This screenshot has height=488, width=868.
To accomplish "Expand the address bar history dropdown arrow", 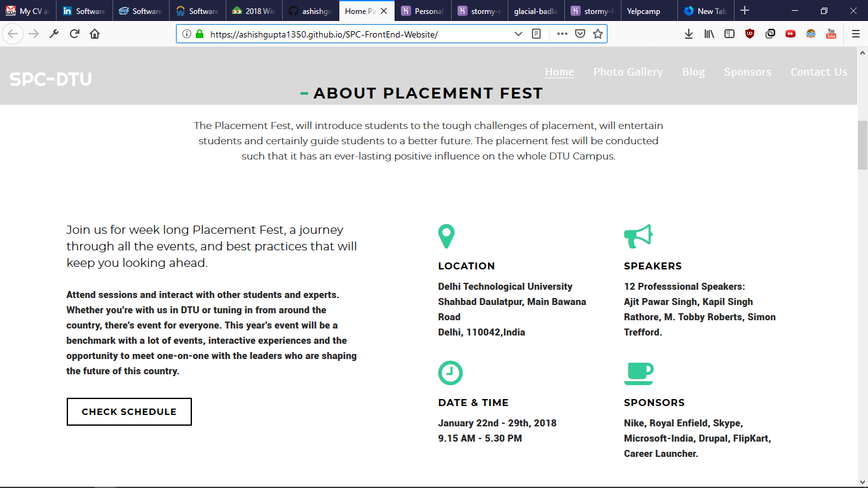I will 518,34.
